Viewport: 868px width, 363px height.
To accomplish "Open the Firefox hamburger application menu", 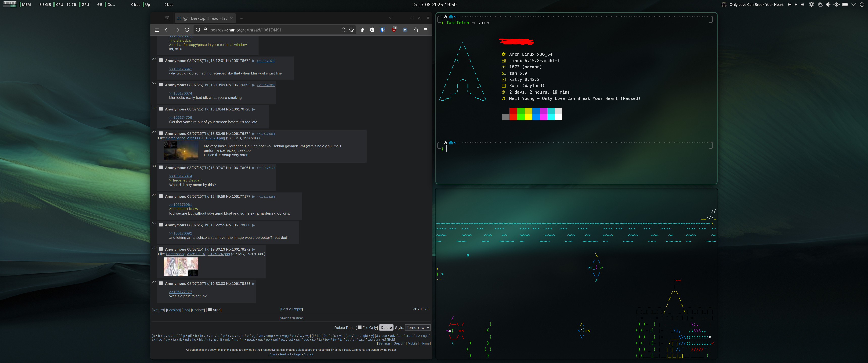I will click(426, 30).
